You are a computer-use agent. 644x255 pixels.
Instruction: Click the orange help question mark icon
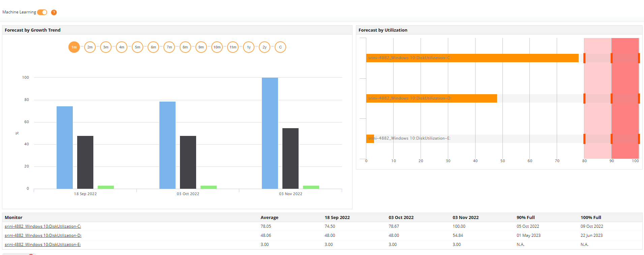click(54, 12)
